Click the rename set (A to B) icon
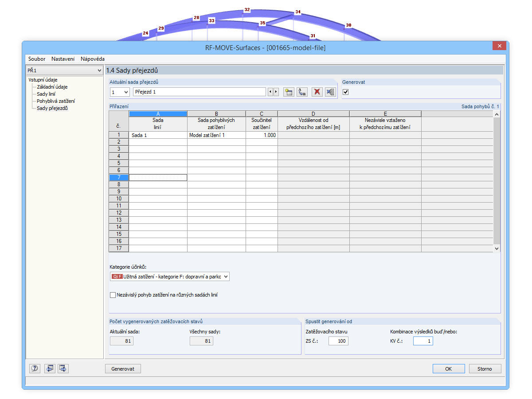 (302, 92)
